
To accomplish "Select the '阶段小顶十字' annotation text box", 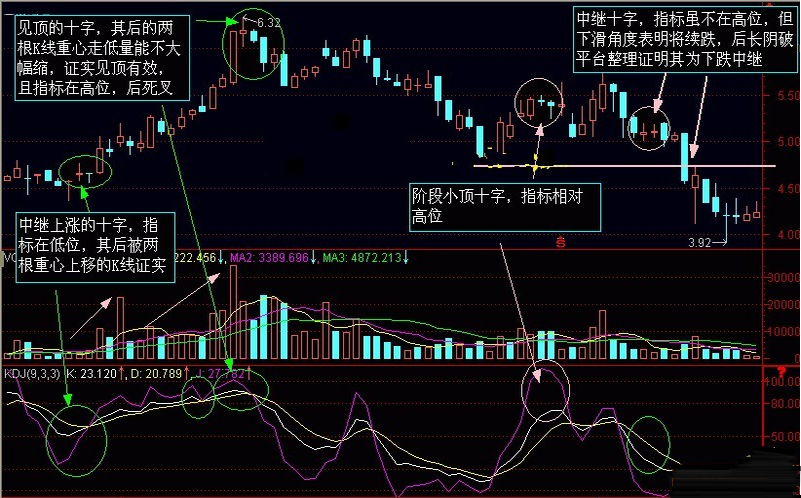I will click(x=505, y=207).
